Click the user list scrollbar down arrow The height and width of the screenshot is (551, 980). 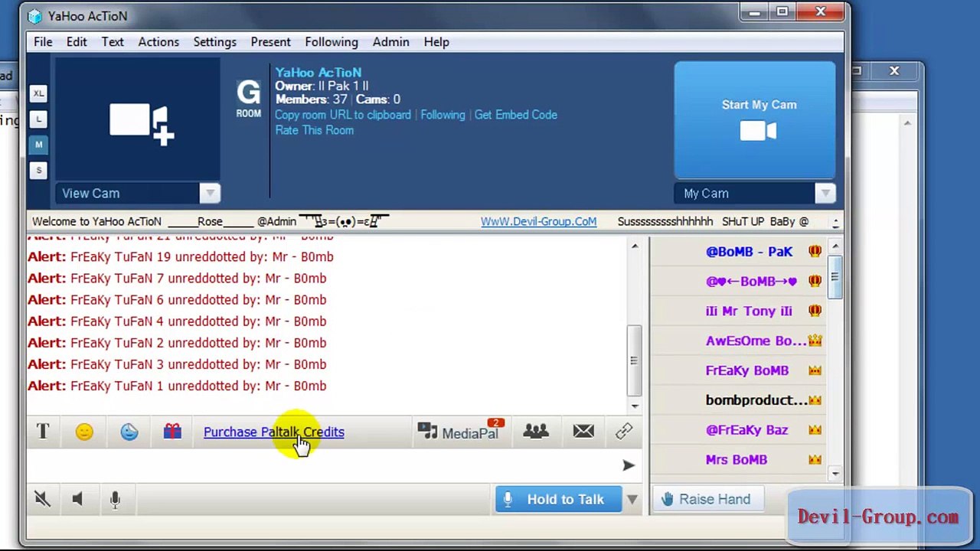point(835,474)
